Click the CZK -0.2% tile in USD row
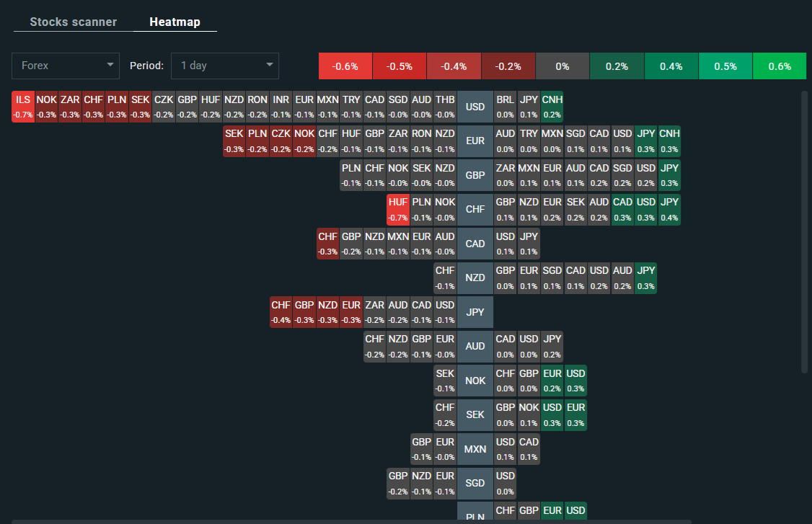The width and height of the screenshot is (812, 524). (x=164, y=107)
